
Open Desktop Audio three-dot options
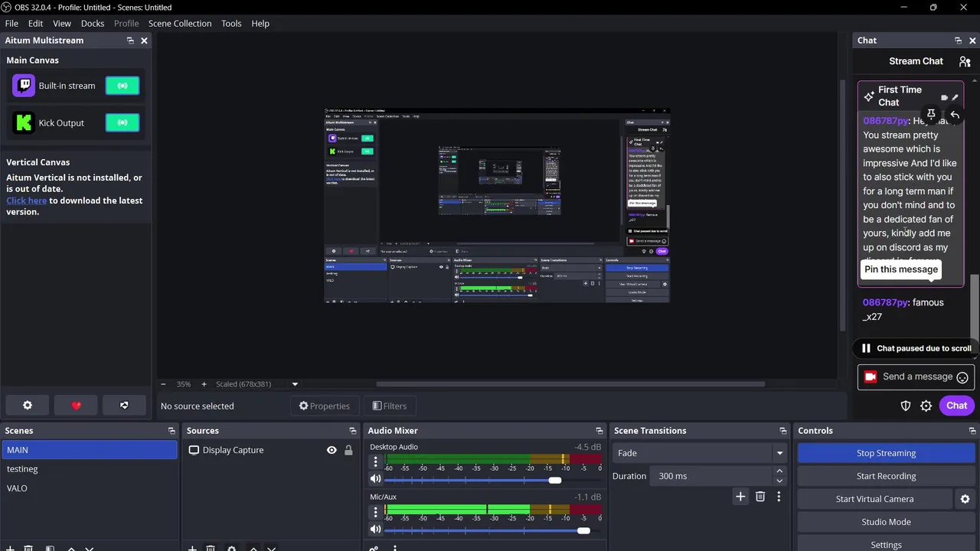[375, 461]
